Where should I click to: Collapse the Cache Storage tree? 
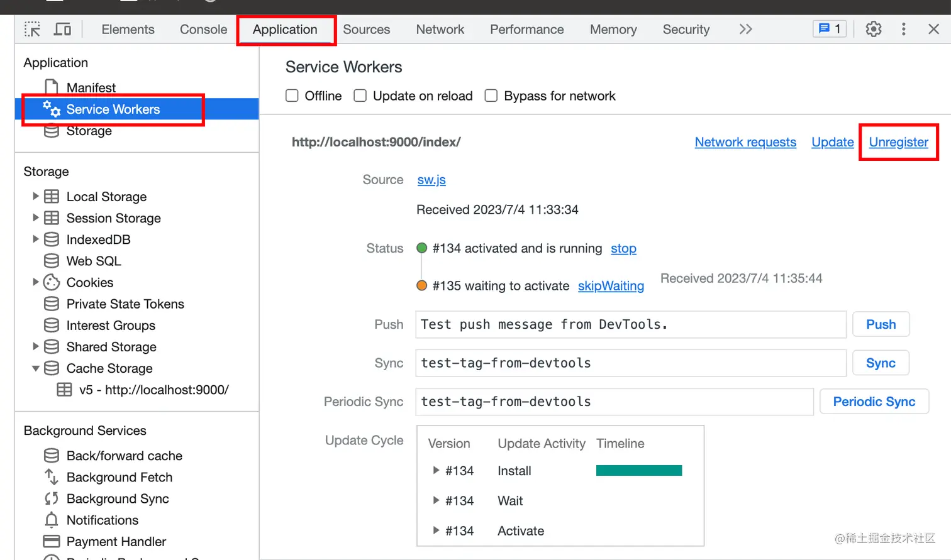pyautogui.click(x=35, y=368)
